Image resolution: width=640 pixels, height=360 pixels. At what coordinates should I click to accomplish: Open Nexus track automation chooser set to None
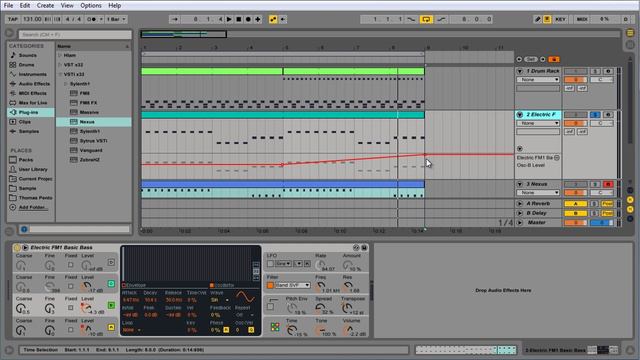click(538, 193)
